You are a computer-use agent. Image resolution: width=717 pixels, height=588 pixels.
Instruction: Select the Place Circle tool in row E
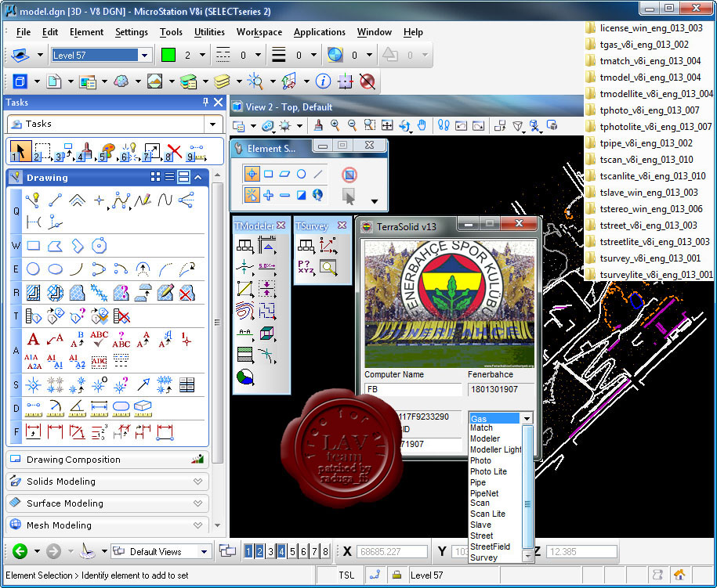point(34,269)
